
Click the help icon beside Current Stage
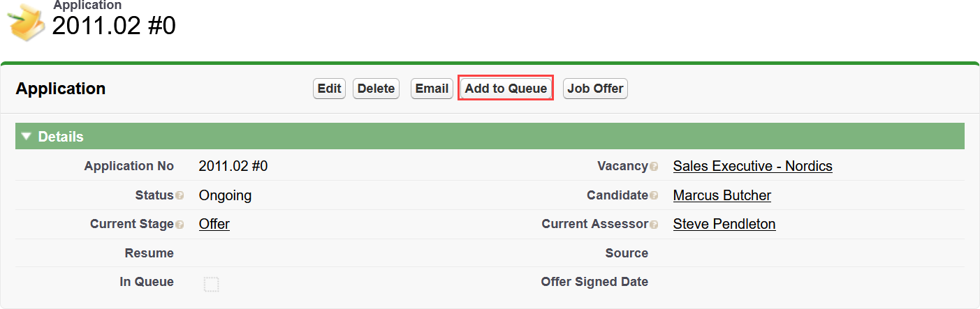(x=180, y=225)
